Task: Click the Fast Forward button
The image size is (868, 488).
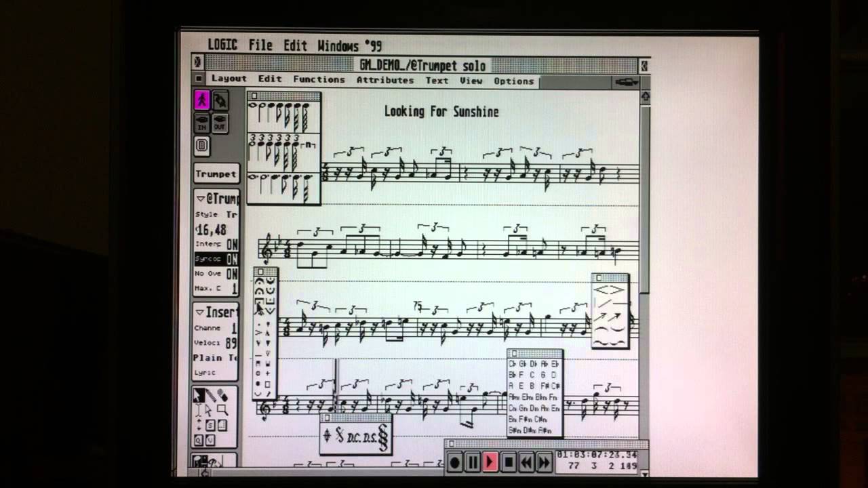Action: point(544,463)
